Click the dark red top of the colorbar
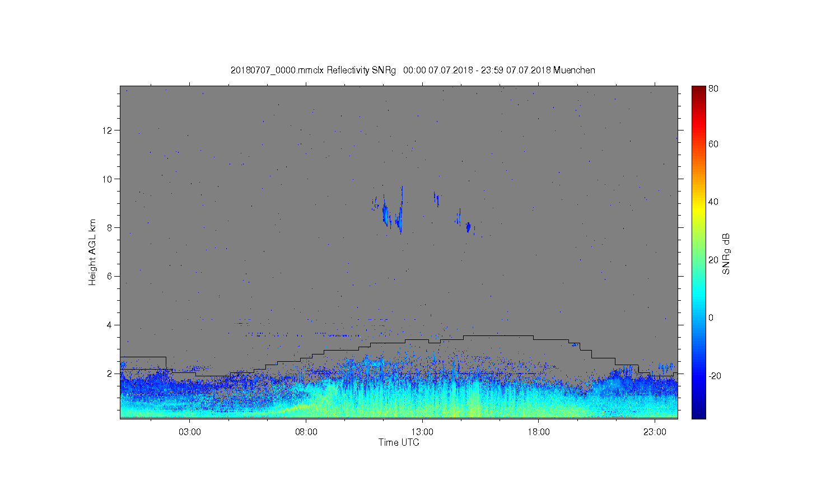The image size is (840, 504). [x=698, y=91]
